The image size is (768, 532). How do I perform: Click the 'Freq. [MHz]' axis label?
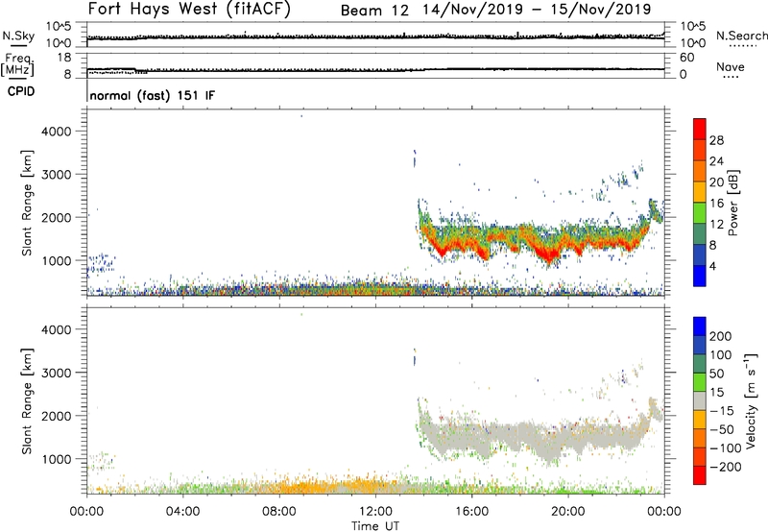[x=17, y=65]
